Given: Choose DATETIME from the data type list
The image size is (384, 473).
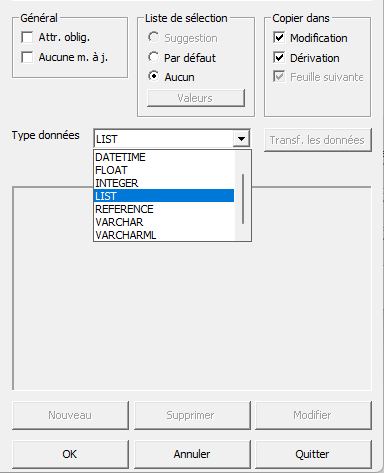Looking at the screenshot, I should [164, 157].
